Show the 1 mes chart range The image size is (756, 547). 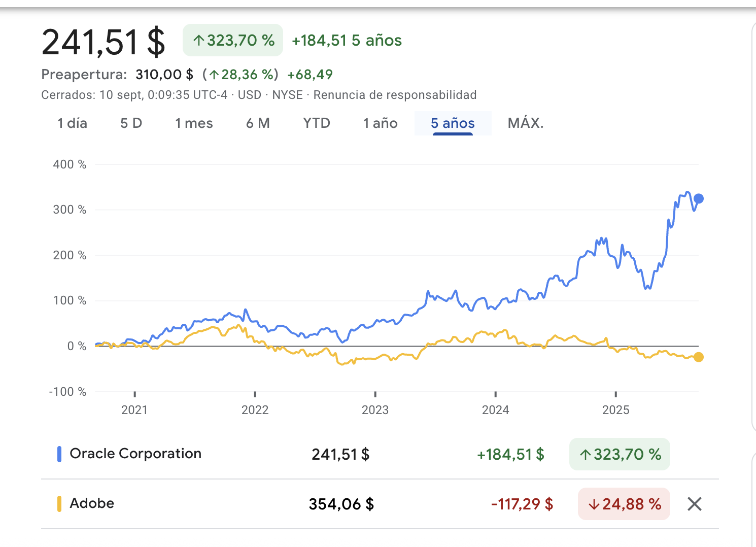194,123
